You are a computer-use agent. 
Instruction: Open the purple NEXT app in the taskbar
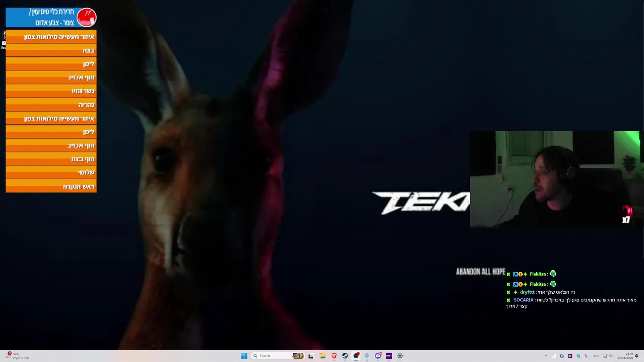(389, 356)
